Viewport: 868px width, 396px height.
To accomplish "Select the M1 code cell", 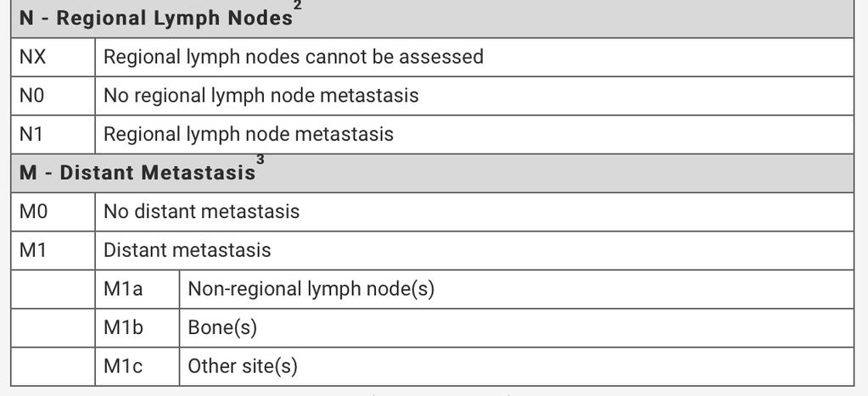I will point(53,250).
